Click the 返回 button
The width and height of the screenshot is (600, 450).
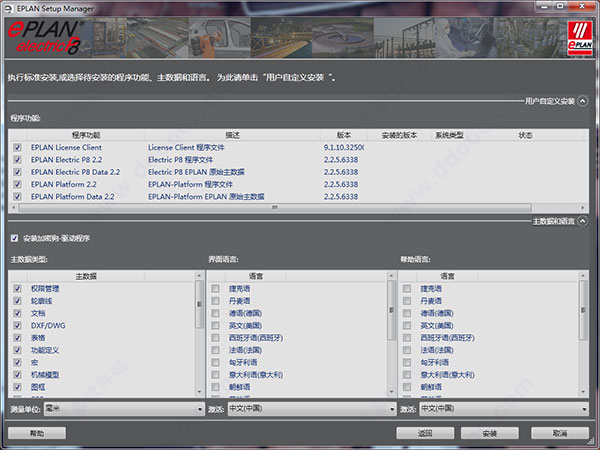pyautogui.click(x=425, y=433)
